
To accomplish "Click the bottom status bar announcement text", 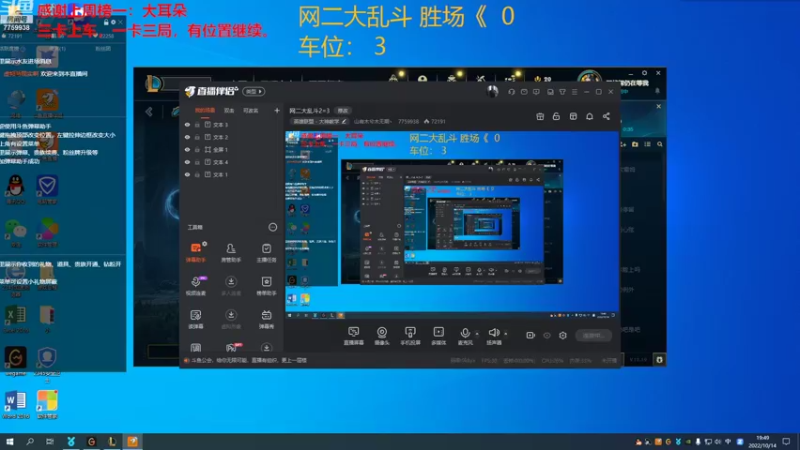I will click(249, 360).
